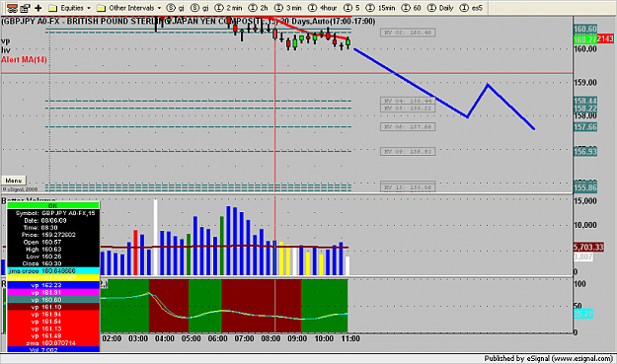Click the magenta vp 161.91 row
This screenshot has height=364, width=617.
[x=53, y=292]
